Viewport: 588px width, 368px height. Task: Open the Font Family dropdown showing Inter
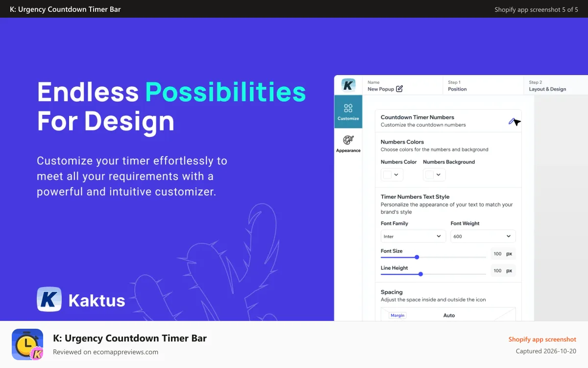413,236
